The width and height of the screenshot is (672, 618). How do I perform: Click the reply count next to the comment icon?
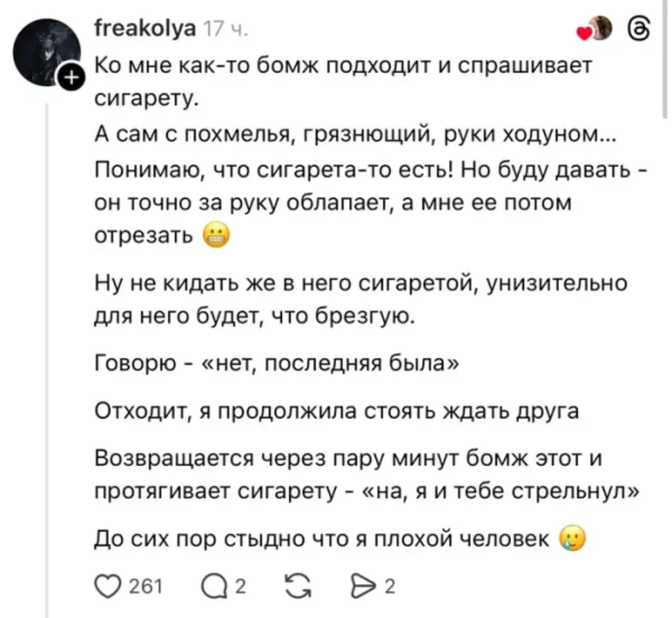click(x=240, y=586)
